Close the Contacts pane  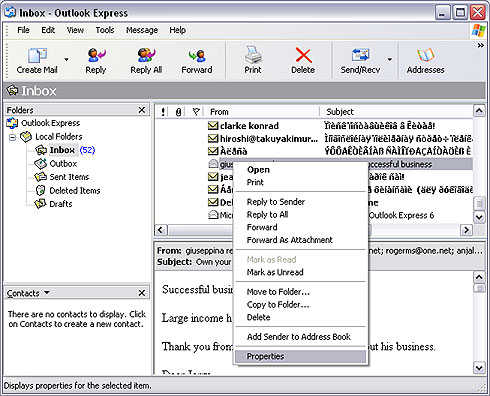[142, 293]
